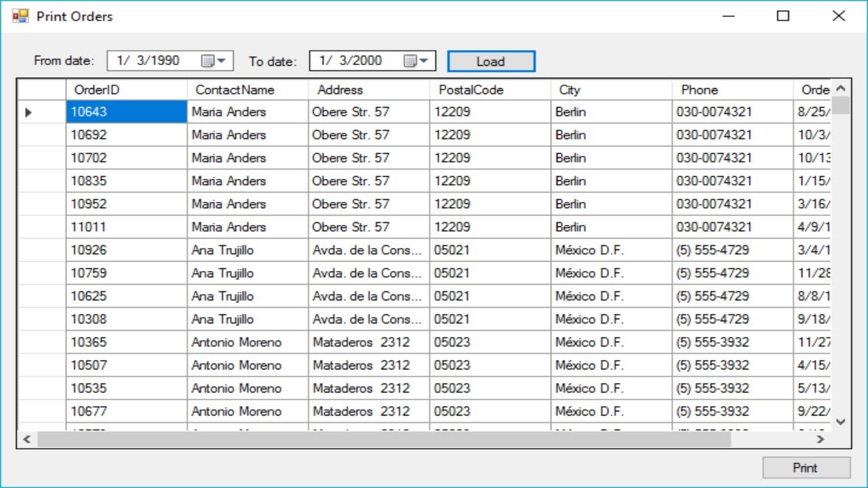
Task: Click postal code 12209 in the 10835 row
Action: [x=490, y=181]
